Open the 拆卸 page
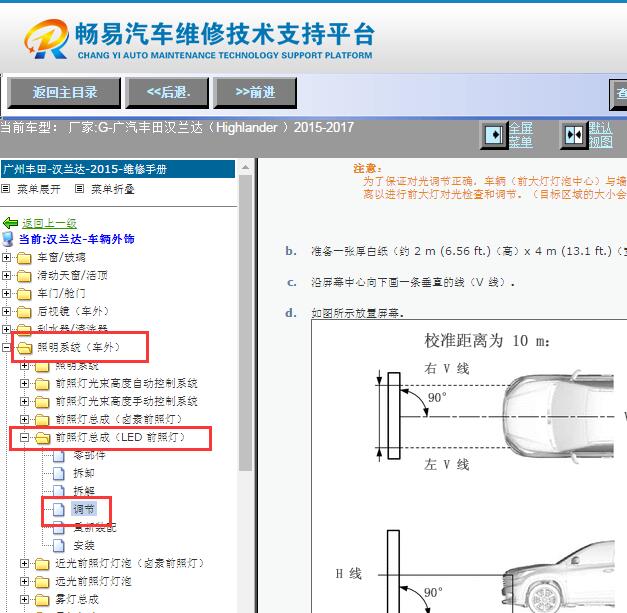The image size is (627, 613). point(84,473)
